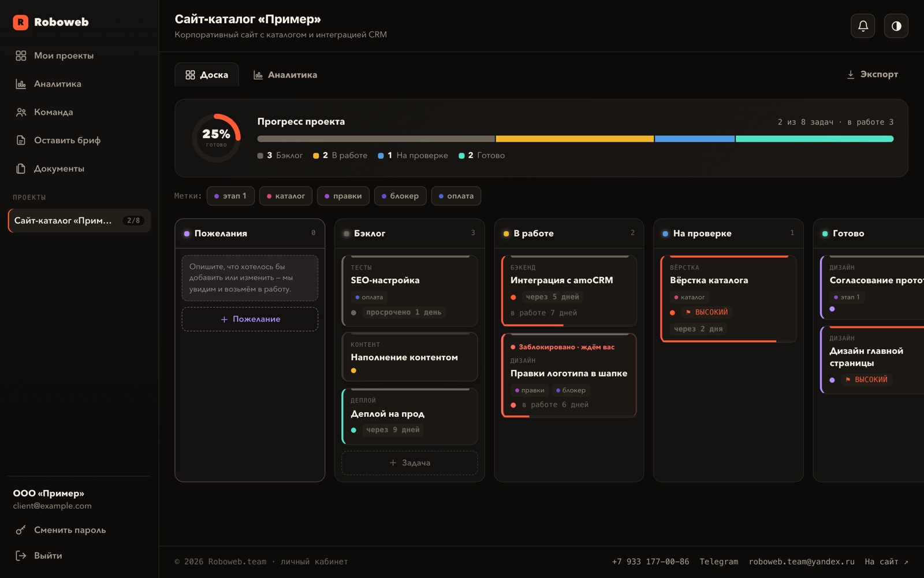Switch to the Доска tab
The height and width of the screenshot is (578, 924).
pos(207,75)
